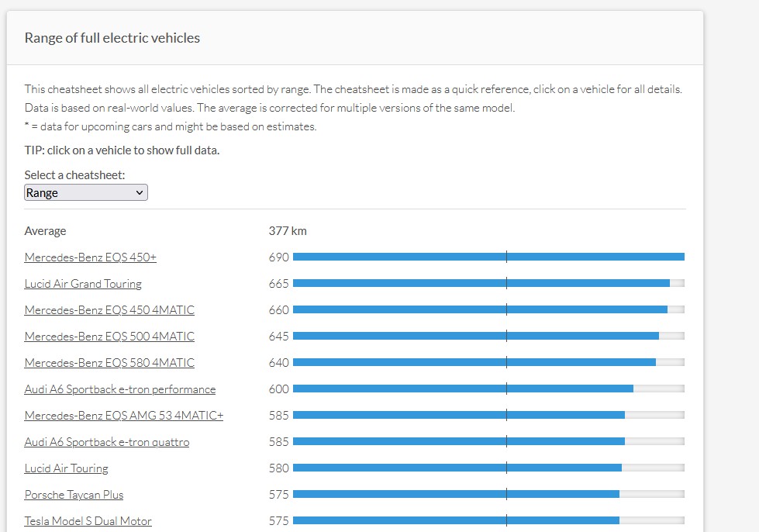View Mercedes-Benz EQS 580 4MATIC details
The height and width of the screenshot is (532, 759).
pyautogui.click(x=109, y=363)
